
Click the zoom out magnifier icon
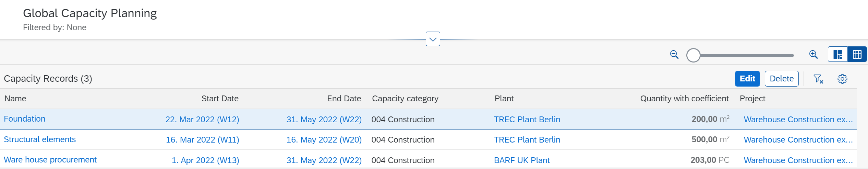click(x=674, y=55)
